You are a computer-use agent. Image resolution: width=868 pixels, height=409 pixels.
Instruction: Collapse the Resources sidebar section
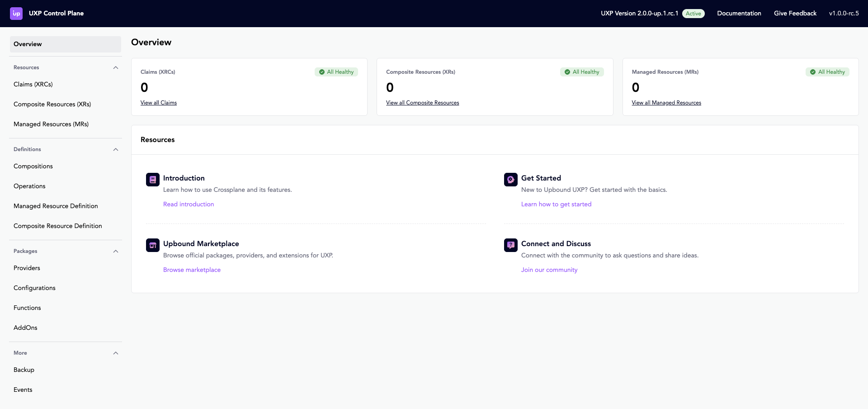click(116, 68)
